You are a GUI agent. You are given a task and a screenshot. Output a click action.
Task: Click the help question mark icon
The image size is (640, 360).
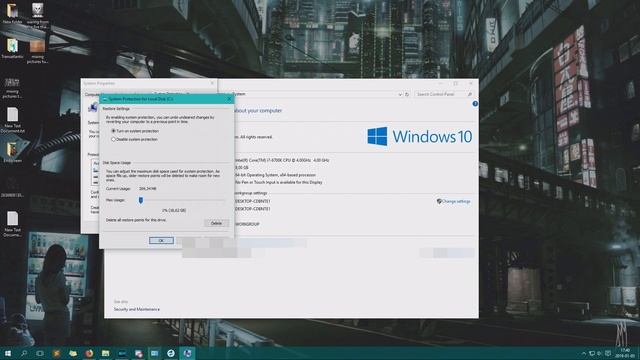[475, 104]
